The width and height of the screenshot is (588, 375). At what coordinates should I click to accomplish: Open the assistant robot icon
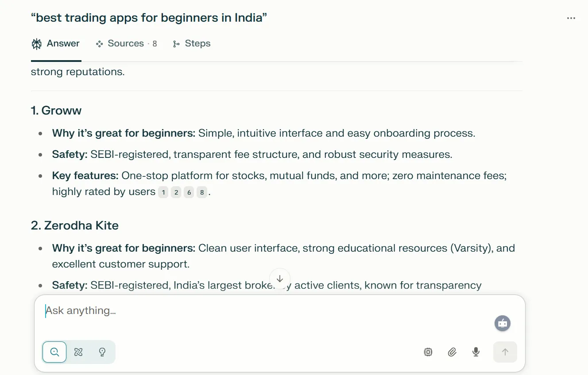pos(503,323)
